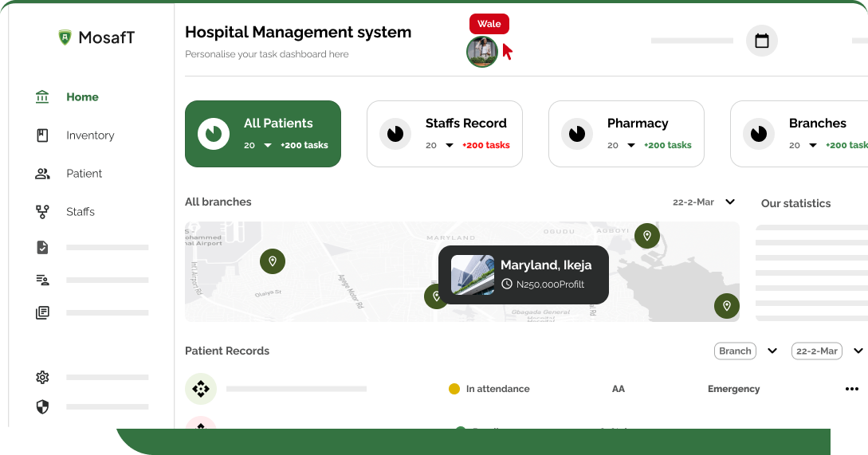Click the Home bank building icon
This screenshot has width=868, height=455.
pos(42,97)
